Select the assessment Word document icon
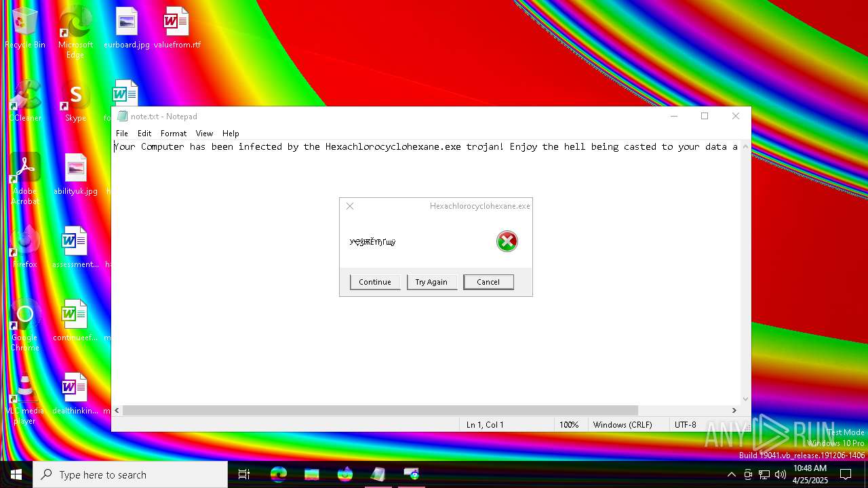 [75, 248]
